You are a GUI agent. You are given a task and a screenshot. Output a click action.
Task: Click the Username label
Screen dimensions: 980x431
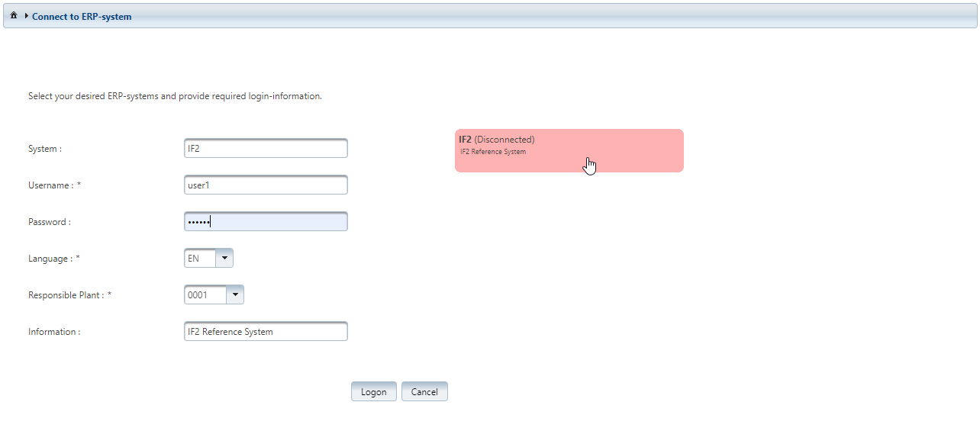(53, 186)
